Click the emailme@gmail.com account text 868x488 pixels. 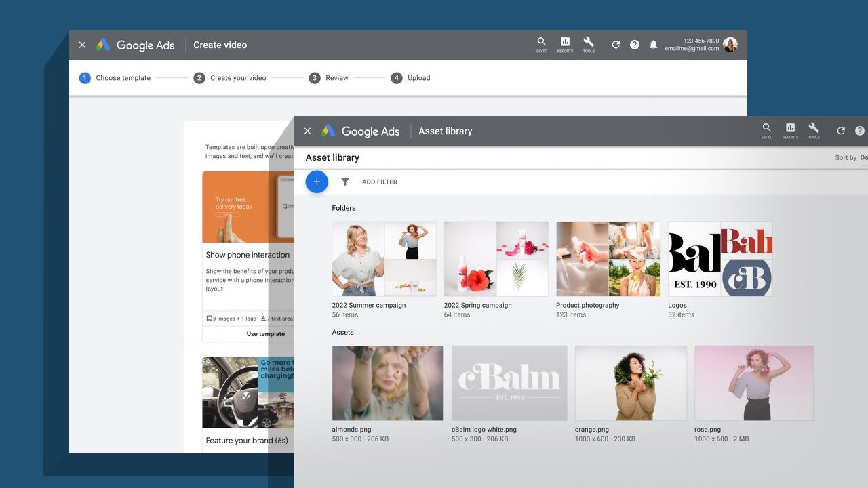(692, 49)
